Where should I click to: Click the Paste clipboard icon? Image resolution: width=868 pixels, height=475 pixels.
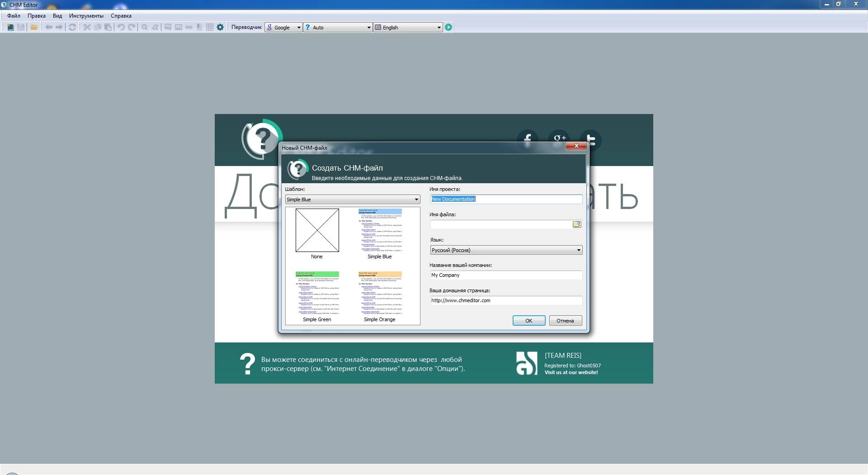tap(108, 27)
